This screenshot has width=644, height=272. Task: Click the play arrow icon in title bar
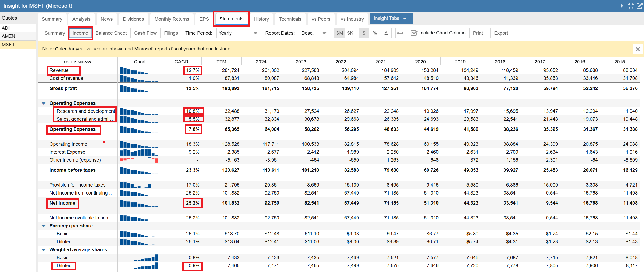point(622,6)
